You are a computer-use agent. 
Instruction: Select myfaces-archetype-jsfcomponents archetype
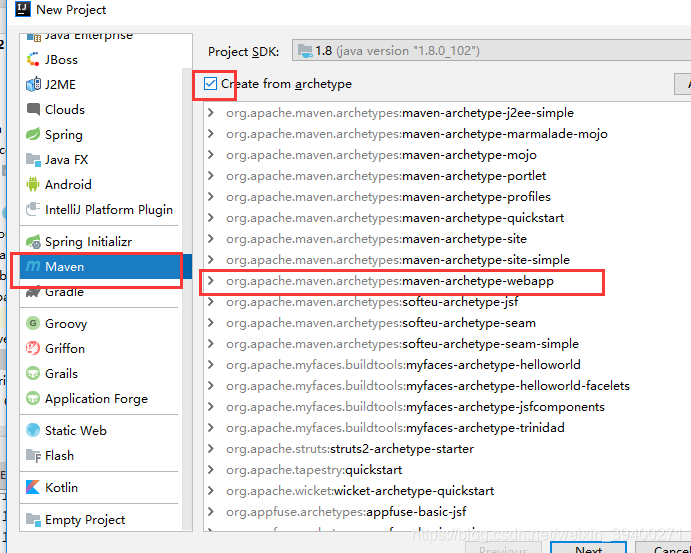point(415,407)
